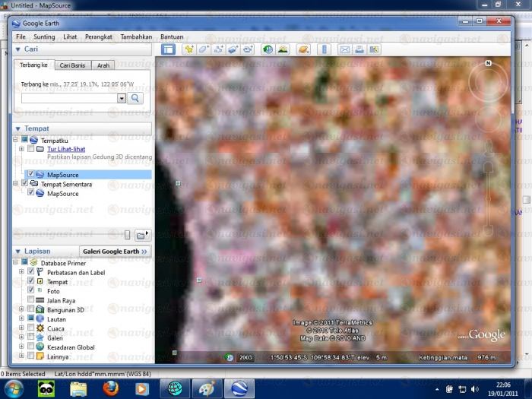Click the magnifier search button
The image size is (532, 399).
coord(136,98)
